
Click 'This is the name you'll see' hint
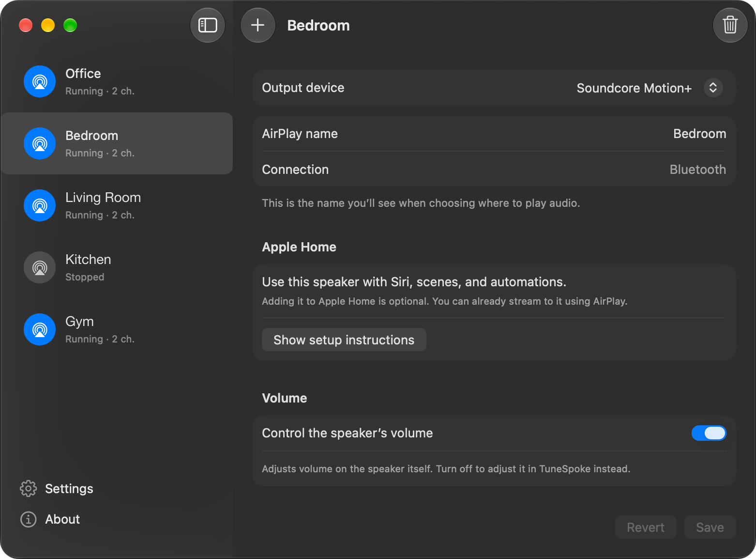[x=421, y=203]
